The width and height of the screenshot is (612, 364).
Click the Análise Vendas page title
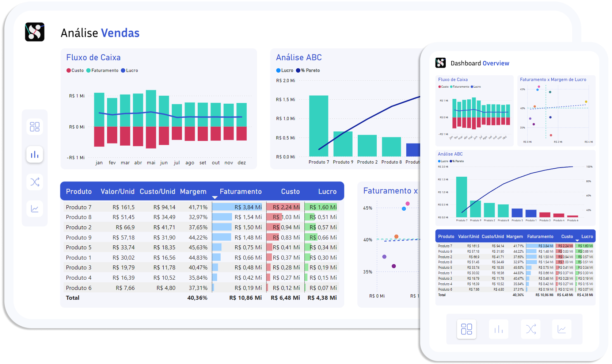click(x=100, y=33)
